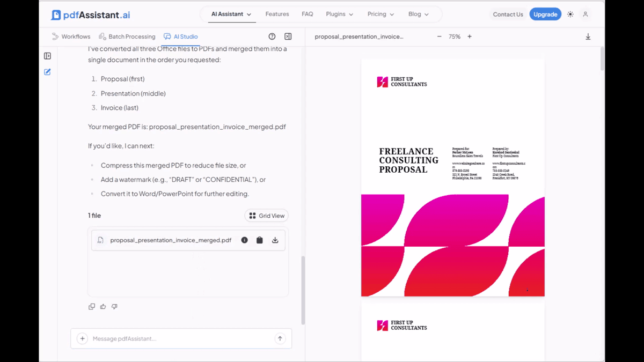Expand the Plugins dropdown
Screen dimensions: 644x362
340,14
